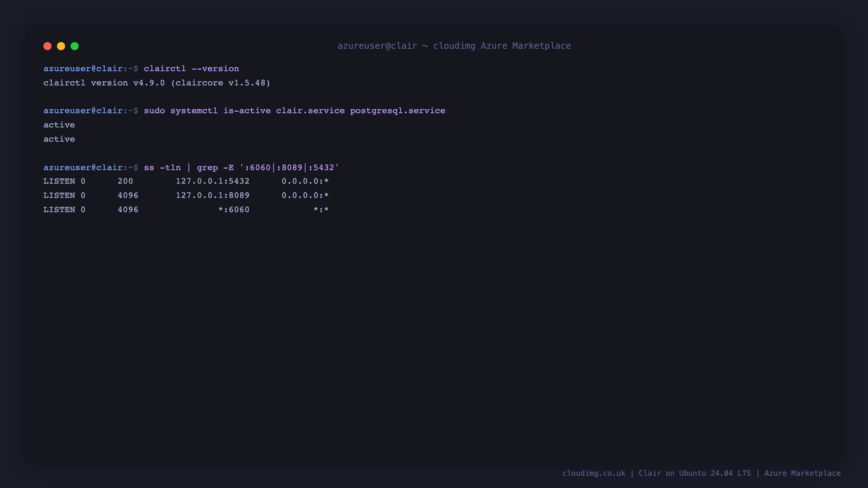This screenshot has height=488, width=868.
Task: Click 'LISTEN' in the 5432 row
Action: click(59, 181)
